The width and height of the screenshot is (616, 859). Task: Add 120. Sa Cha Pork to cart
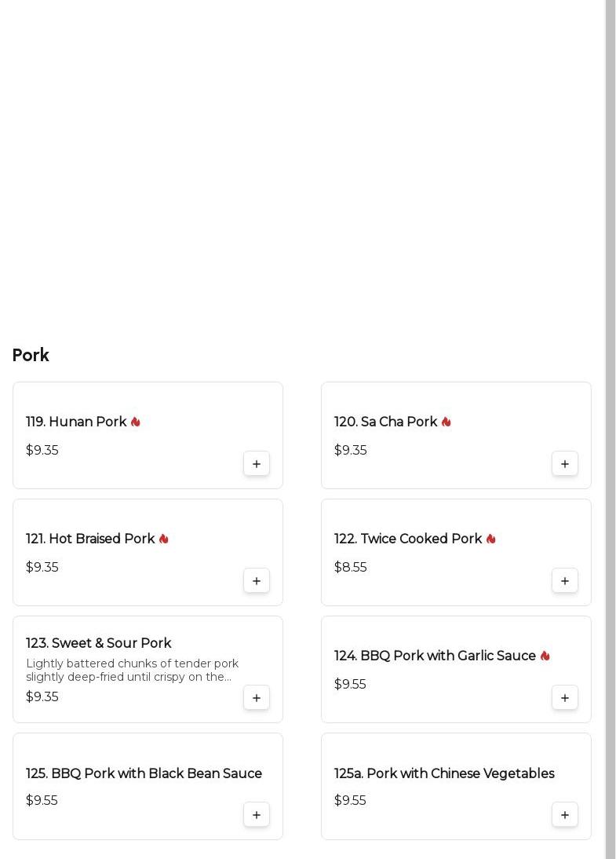point(565,464)
